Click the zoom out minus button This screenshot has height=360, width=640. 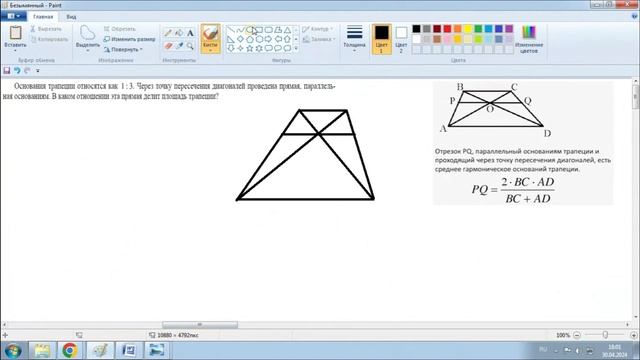(577, 335)
